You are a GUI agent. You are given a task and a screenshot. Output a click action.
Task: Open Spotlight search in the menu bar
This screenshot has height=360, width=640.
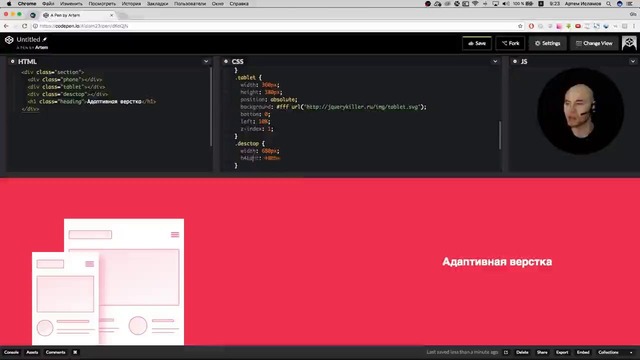coord(609,4)
